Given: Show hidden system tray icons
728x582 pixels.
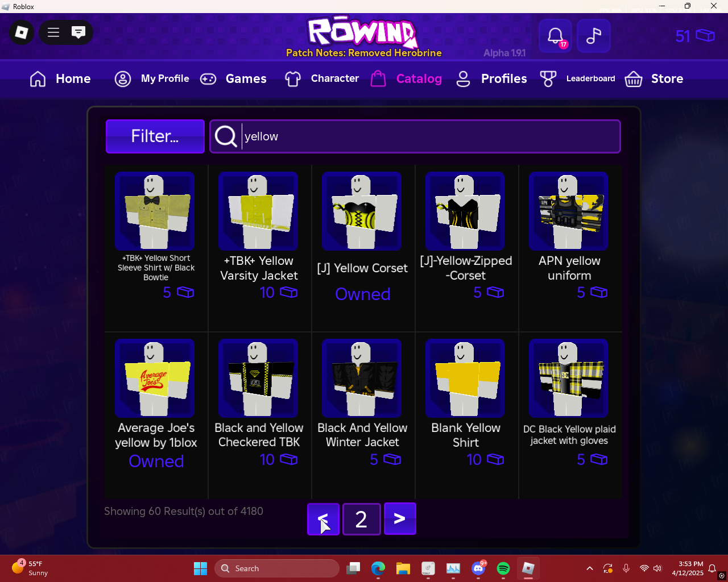Looking at the screenshot, I should tap(590, 568).
